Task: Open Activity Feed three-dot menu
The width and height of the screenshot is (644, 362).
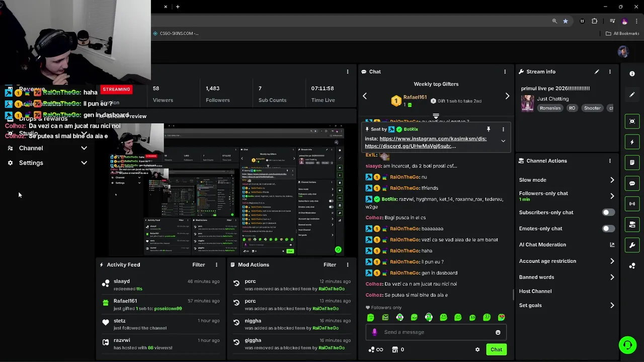Action: (216, 264)
